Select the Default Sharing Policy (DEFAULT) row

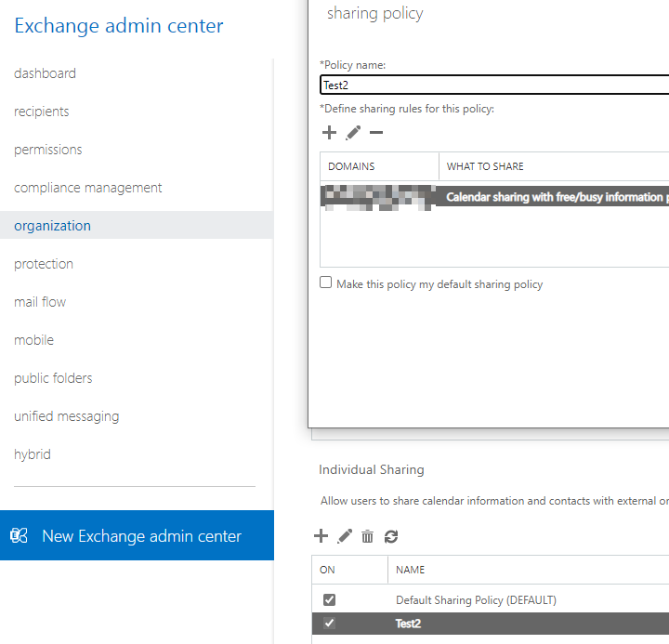click(x=491, y=599)
